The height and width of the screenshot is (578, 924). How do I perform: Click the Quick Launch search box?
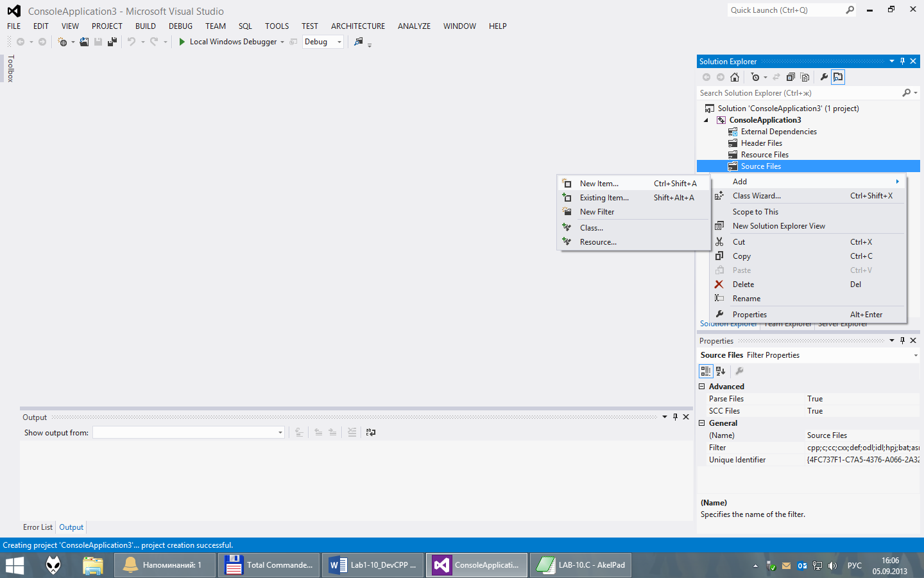(x=792, y=10)
